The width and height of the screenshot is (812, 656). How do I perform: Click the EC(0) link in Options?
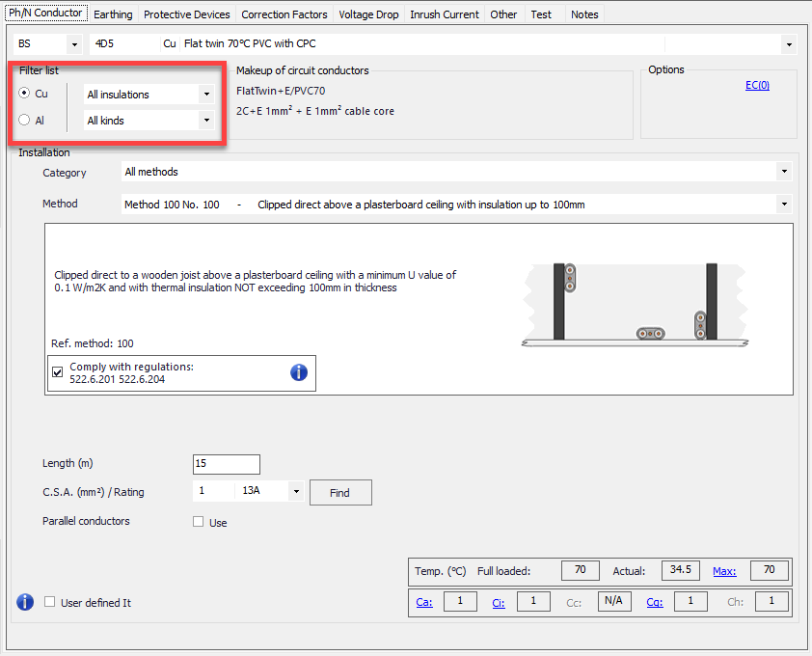[x=757, y=86]
